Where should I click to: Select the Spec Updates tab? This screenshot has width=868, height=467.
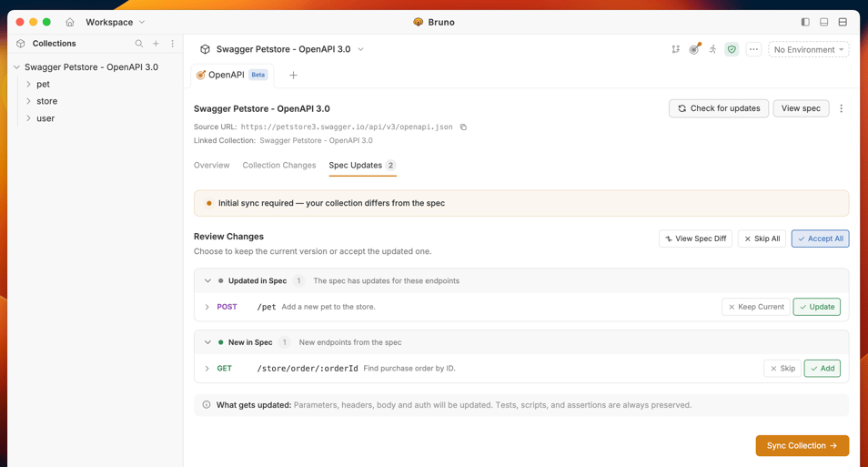(362, 165)
